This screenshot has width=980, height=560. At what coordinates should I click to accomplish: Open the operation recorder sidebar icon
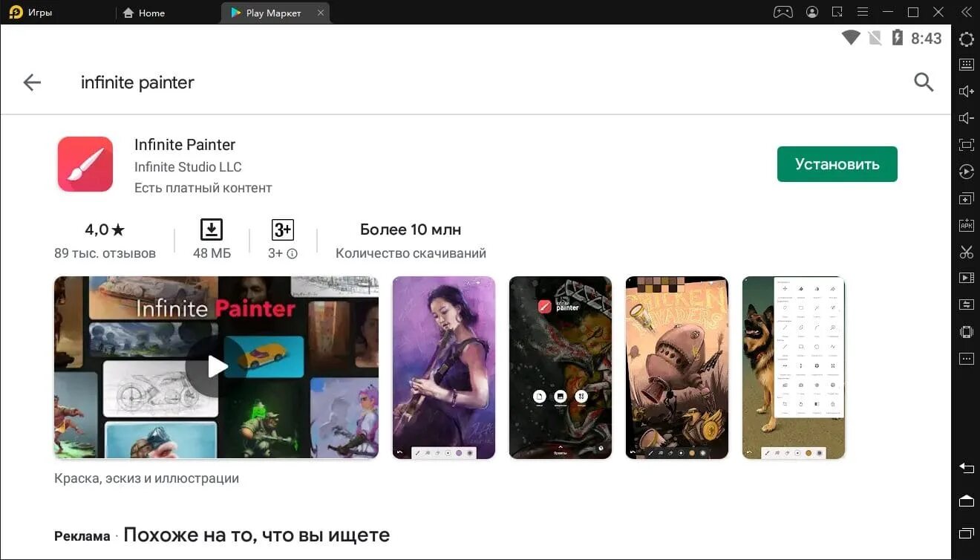(967, 172)
